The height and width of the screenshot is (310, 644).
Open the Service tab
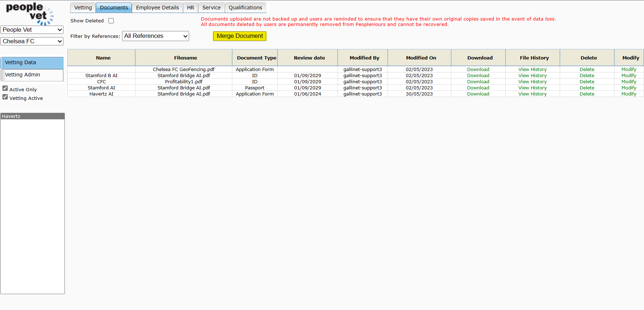coord(211,8)
